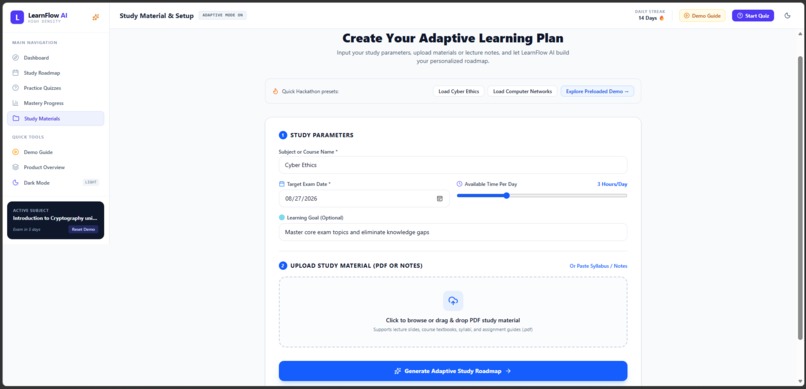
Task: Click the Reset Demo button
Action: click(x=83, y=229)
